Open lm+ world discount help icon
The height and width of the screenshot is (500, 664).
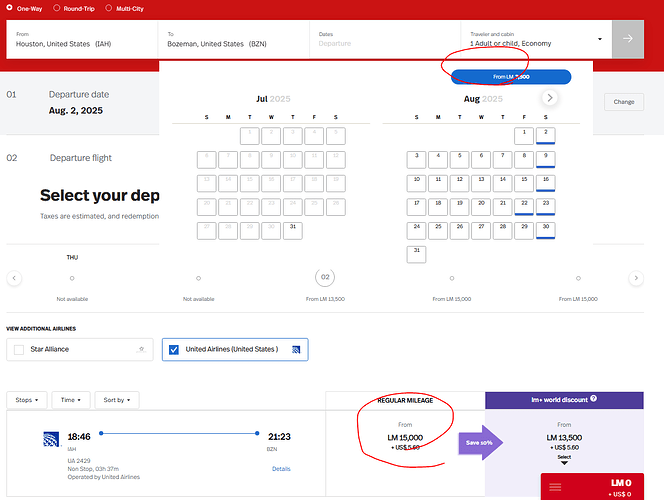tap(594, 399)
